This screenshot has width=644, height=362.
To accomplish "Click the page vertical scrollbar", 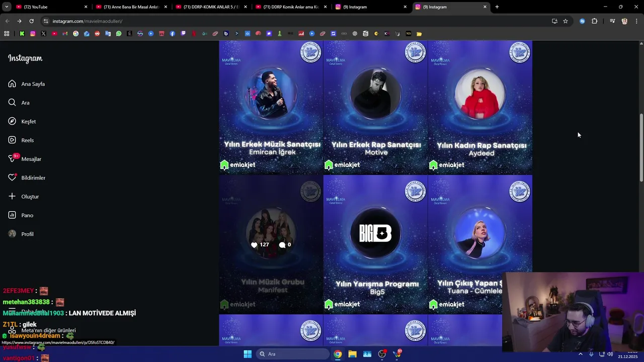I will [x=641, y=148].
